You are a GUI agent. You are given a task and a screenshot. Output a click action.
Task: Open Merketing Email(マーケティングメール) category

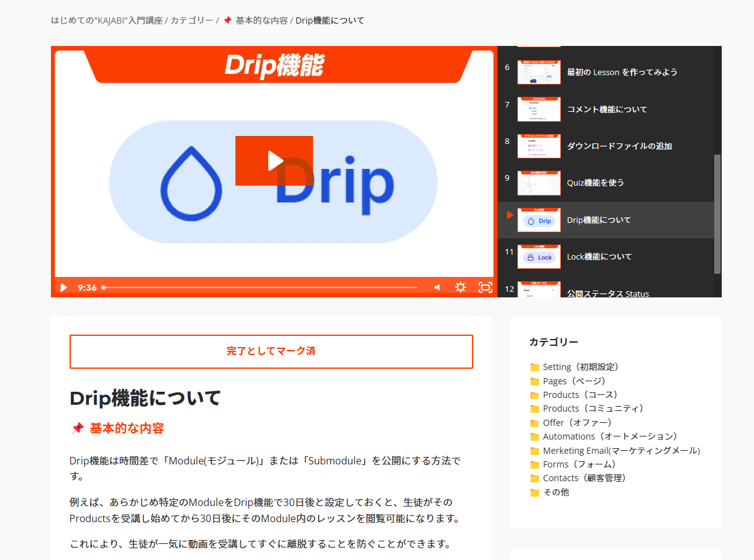click(x=622, y=451)
